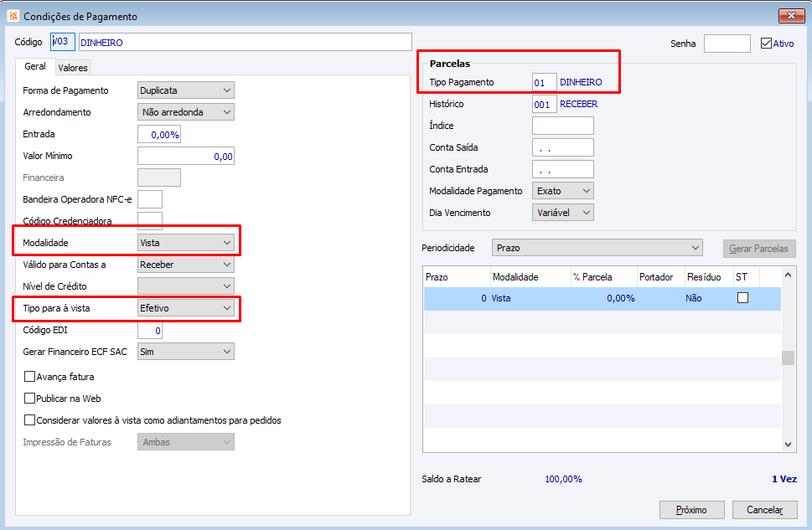Click the Gerar Parcelas button

(x=758, y=249)
